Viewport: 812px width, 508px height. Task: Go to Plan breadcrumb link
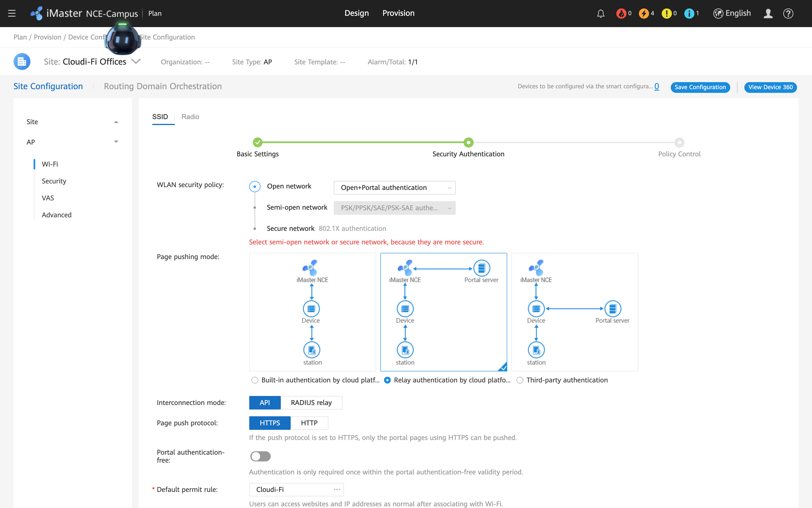[x=20, y=37]
